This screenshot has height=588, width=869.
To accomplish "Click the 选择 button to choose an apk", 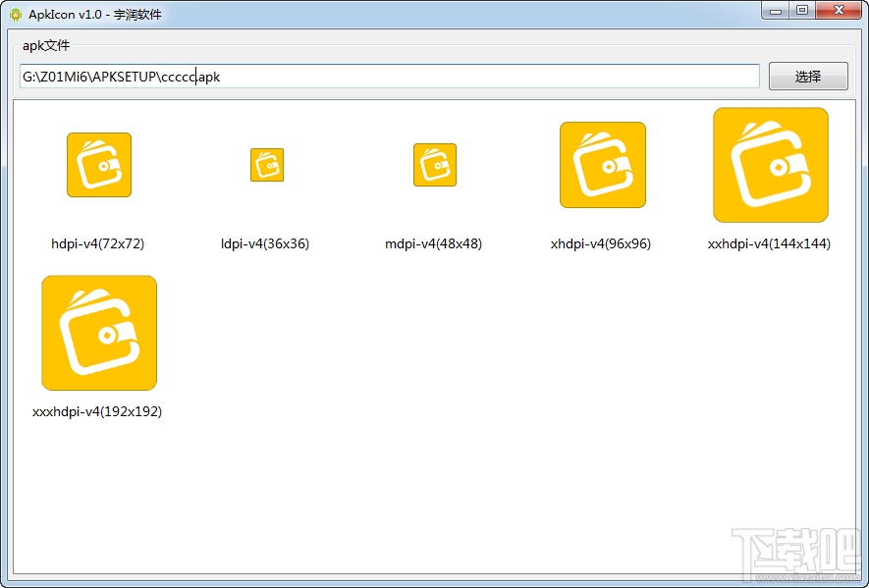I will click(808, 77).
